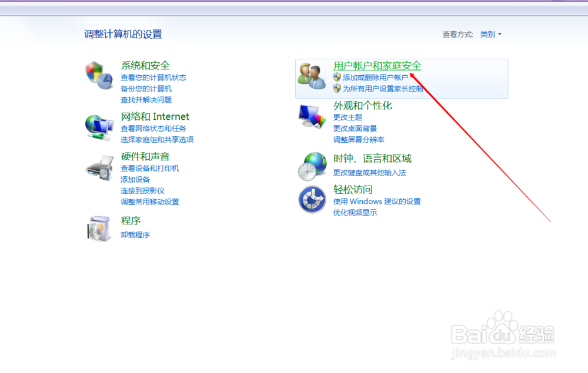
Task: Click the 轻松访问 accessibility icon
Action: [312, 199]
